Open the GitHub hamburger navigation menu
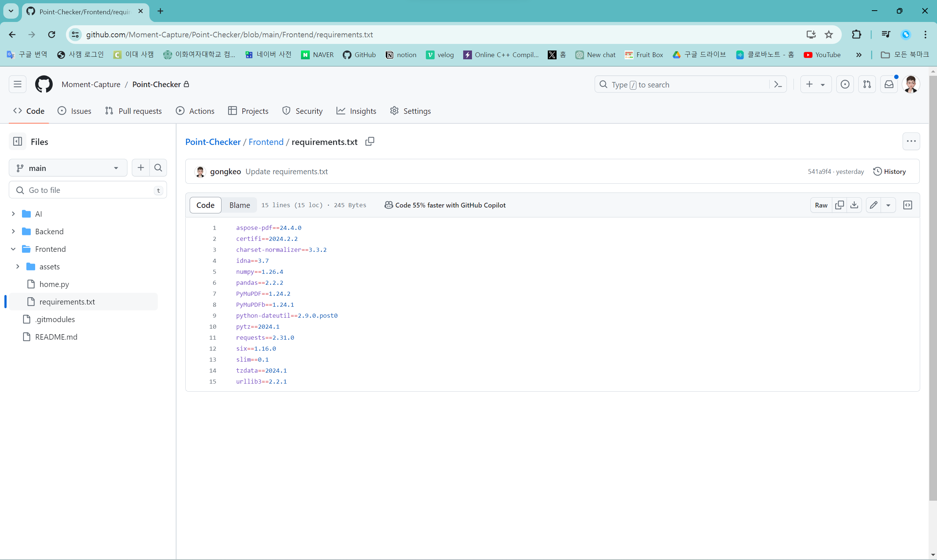Image resolution: width=937 pixels, height=560 pixels. (x=17, y=85)
